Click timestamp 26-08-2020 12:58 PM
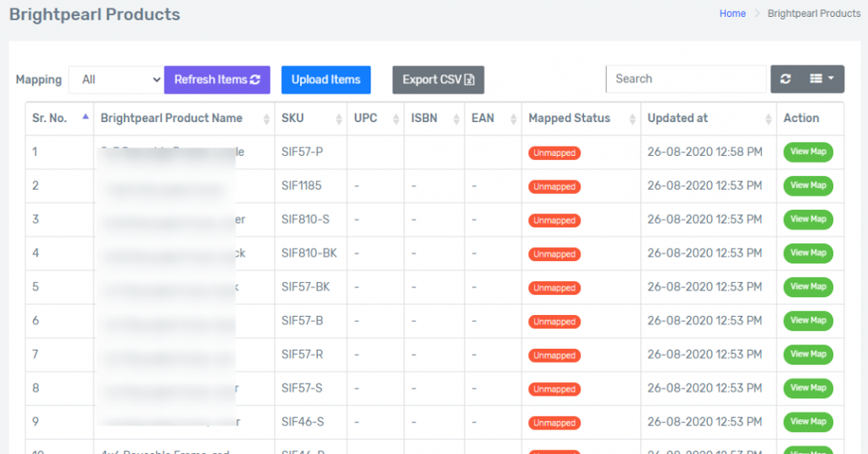Viewport: 868px width, 454px height. pyautogui.click(x=704, y=152)
